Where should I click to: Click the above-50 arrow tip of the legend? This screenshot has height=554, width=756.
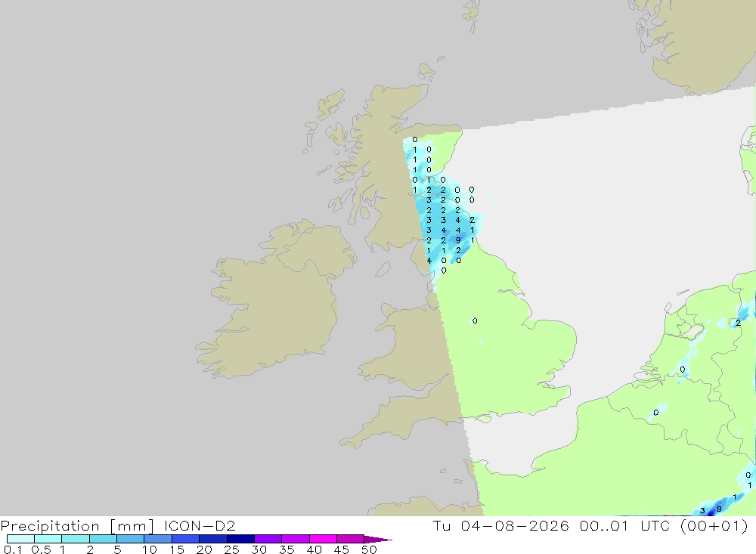377,539
